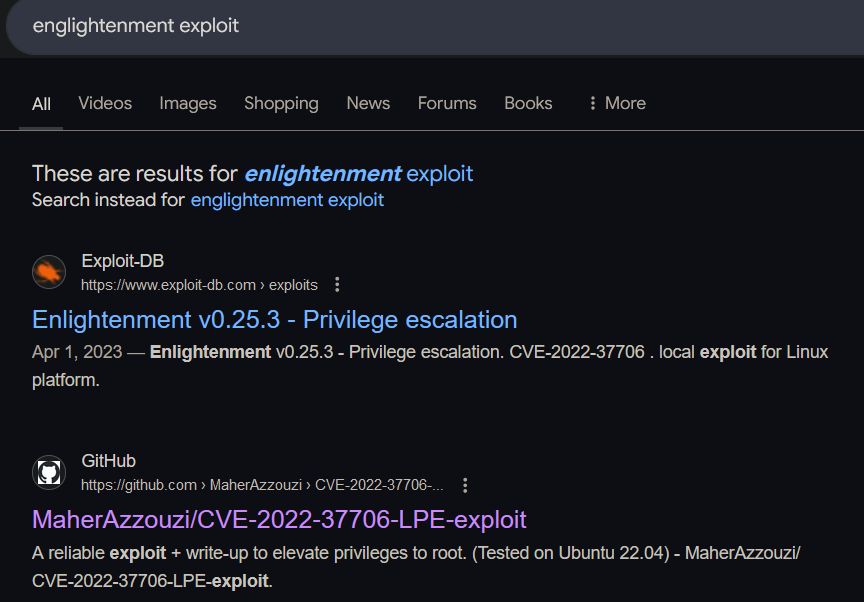864x602 pixels.
Task: View News search results
Action: click(x=368, y=103)
